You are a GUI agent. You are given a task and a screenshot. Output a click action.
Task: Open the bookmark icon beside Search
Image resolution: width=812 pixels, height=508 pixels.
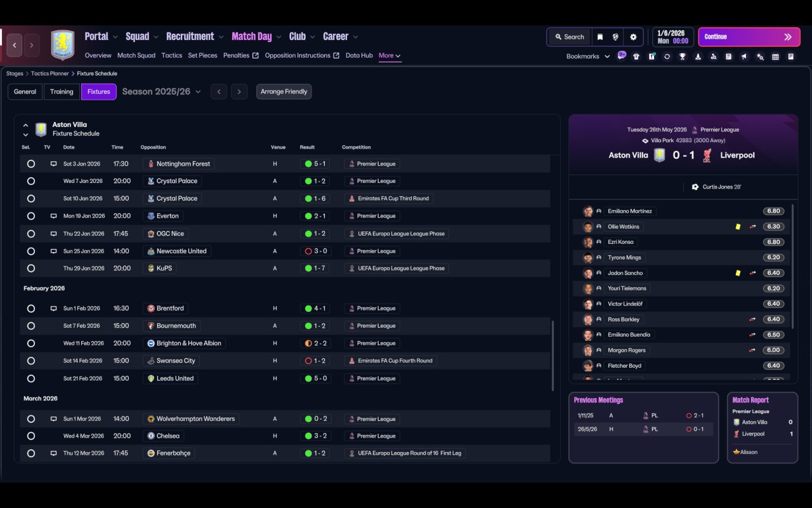click(x=600, y=37)
